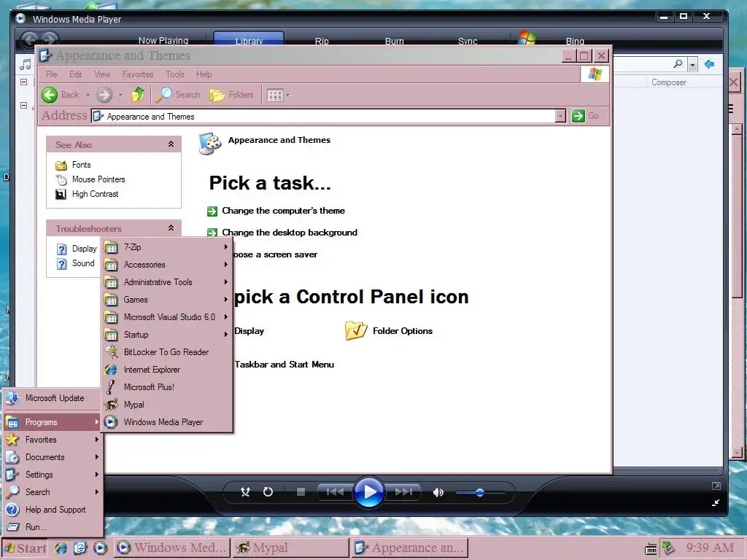
Task: Click Media Player Play button
Action: [369, 492]
